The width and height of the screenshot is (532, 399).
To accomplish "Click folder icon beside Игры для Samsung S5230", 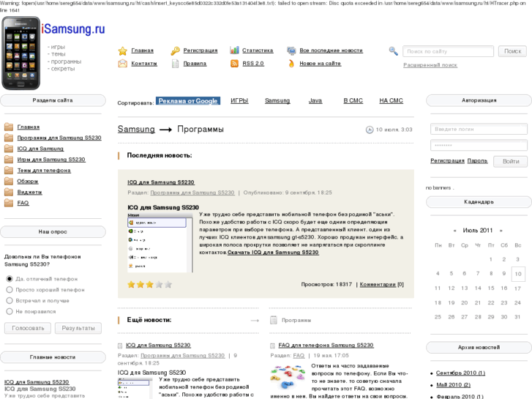I will point(9,160).
